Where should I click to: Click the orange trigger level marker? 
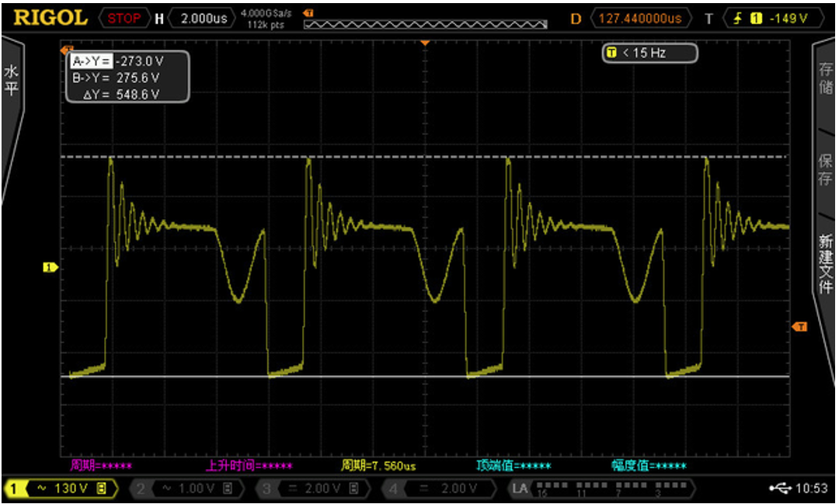click(799, 327)
